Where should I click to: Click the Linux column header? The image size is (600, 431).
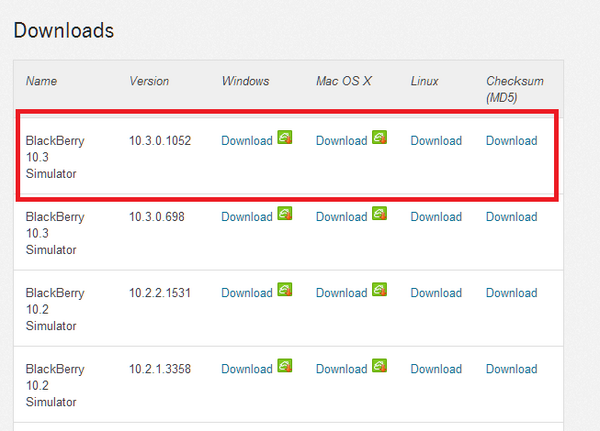[x=424, y=81]
